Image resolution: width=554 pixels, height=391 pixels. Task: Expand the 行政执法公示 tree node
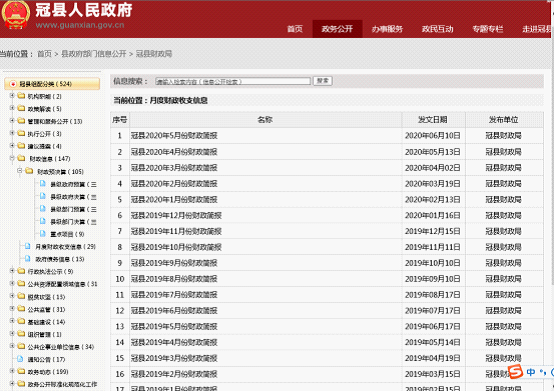pyautogui.click(x=12, y=271)
